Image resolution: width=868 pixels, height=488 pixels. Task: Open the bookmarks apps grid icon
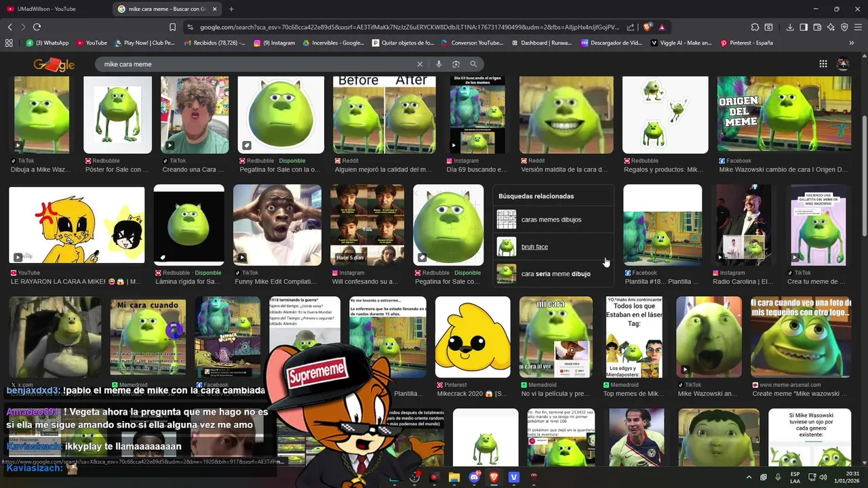click(x=9, y=43)
